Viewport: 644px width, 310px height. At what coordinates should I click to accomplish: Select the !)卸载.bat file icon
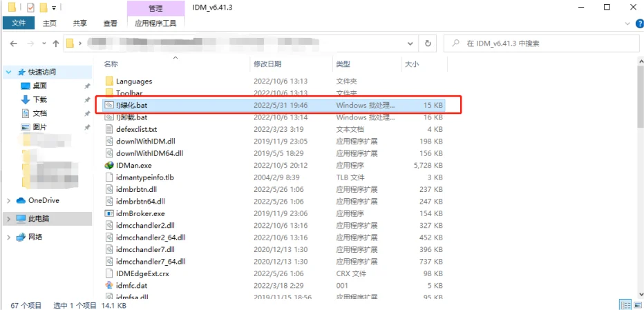pyautogui.click(x=109, y=117)
